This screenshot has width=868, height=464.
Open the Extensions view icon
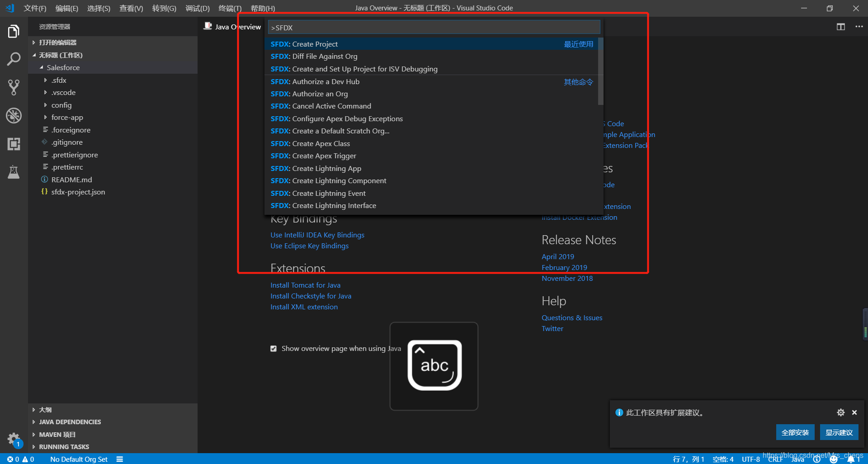click(14, 144)
